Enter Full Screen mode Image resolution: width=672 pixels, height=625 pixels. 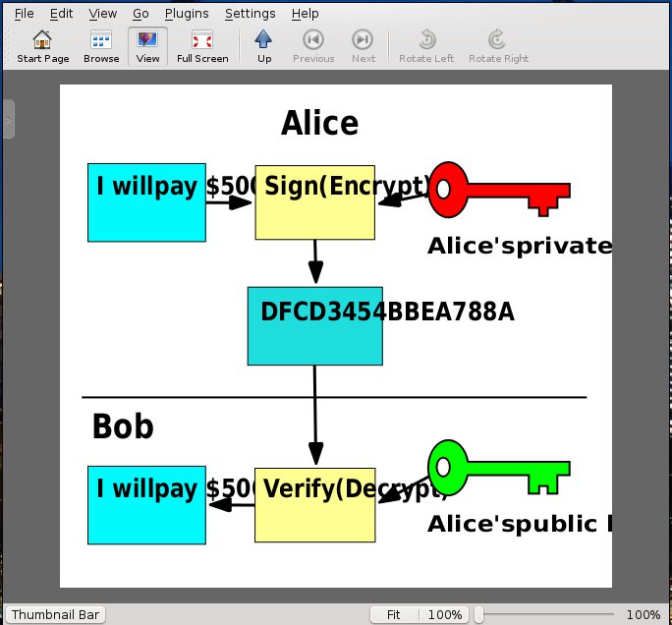(202, 46)
